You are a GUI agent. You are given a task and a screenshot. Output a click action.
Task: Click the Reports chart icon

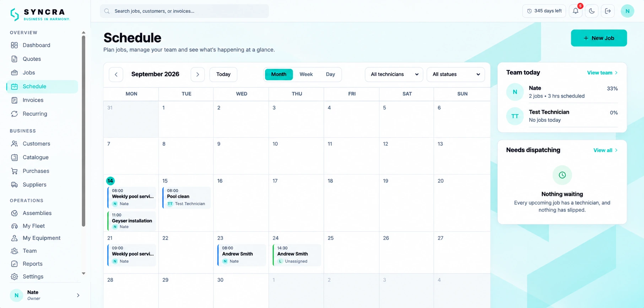14,264
